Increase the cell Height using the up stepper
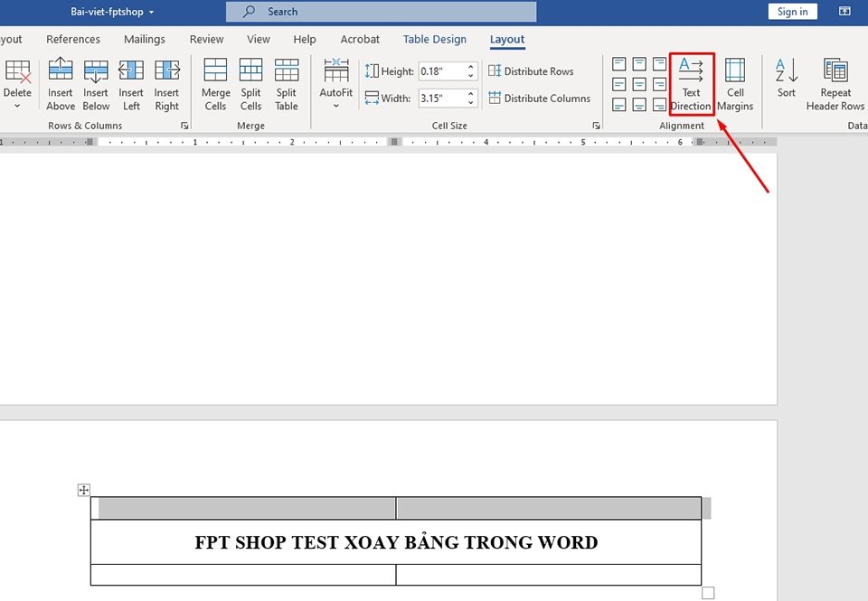Viewport: 868px width, 601px height. [469, 65]
